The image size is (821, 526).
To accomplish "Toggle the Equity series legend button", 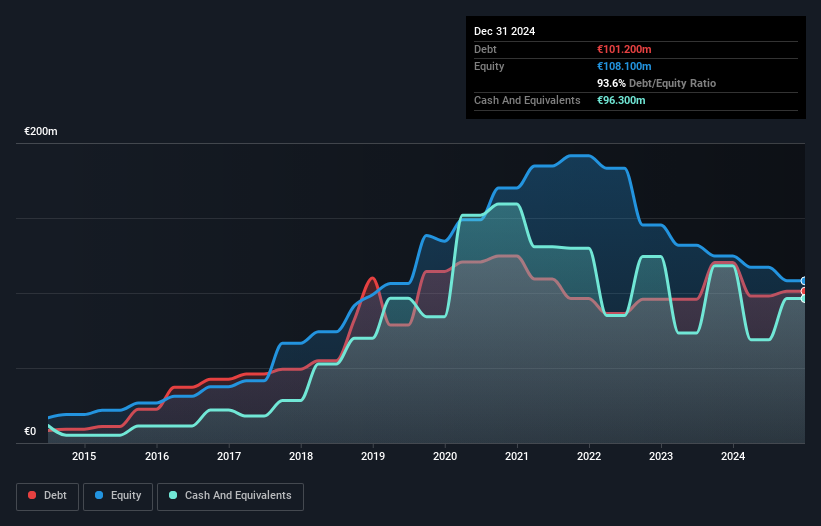I will click(x=118, y=496).
